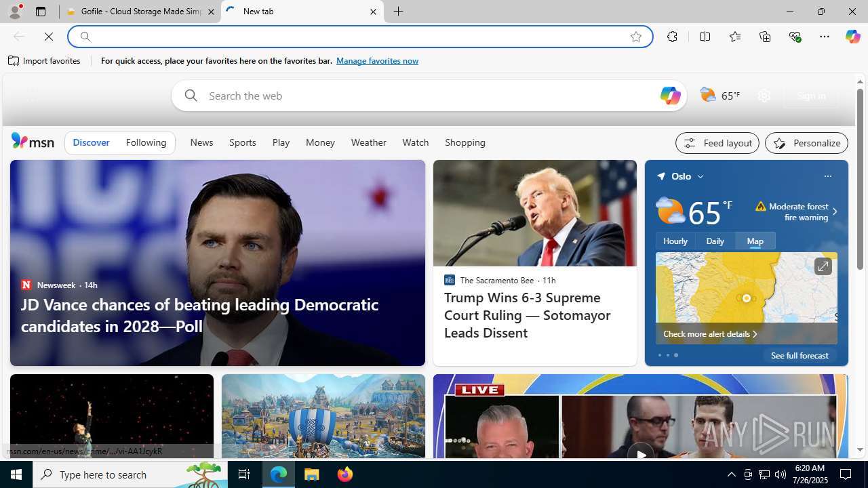Open Trump Supreme Court ruling headline

(x=528, y=315)
